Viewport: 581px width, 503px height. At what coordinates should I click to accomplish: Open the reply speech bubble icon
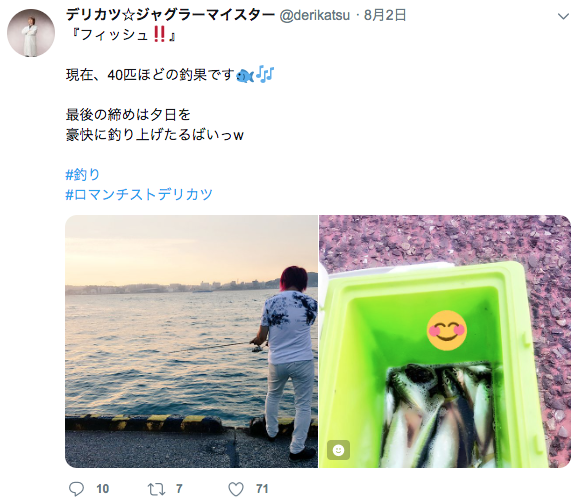[76, 489]
